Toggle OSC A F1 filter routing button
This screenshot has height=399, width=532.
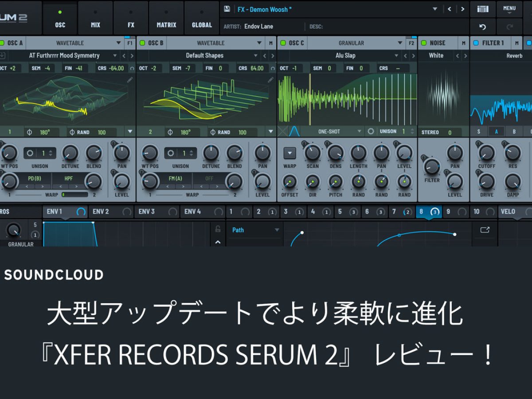tap(129, 43)
